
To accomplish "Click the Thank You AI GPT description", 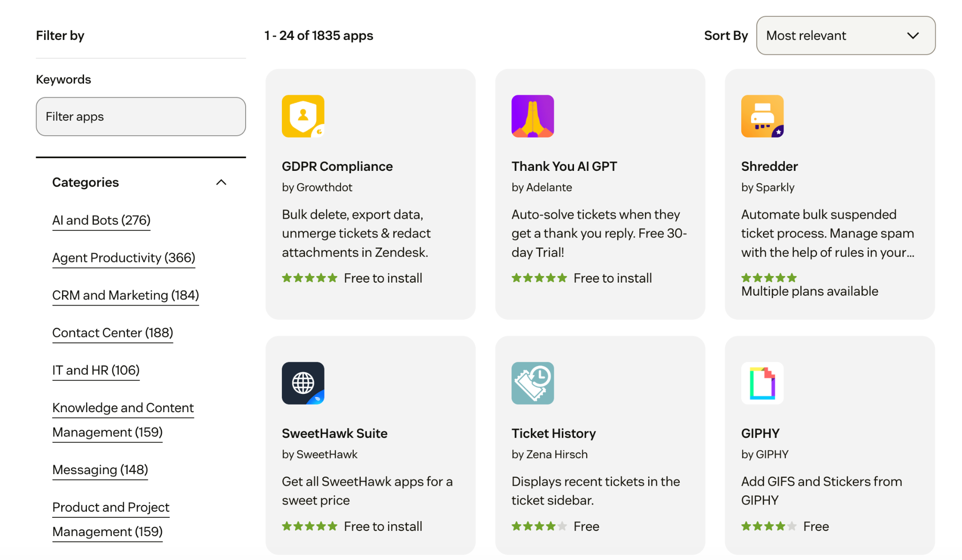I will click(599, 233).
